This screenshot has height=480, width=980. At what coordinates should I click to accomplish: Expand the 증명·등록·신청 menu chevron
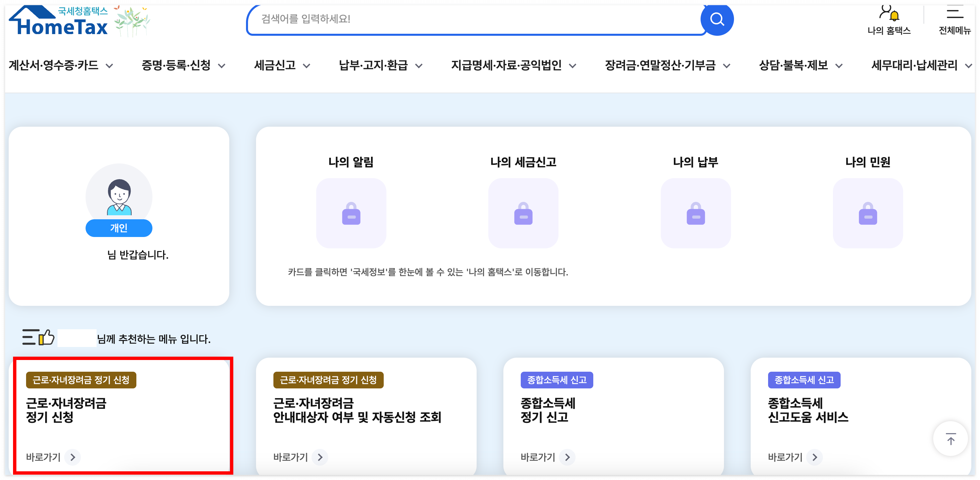point(221,66)
